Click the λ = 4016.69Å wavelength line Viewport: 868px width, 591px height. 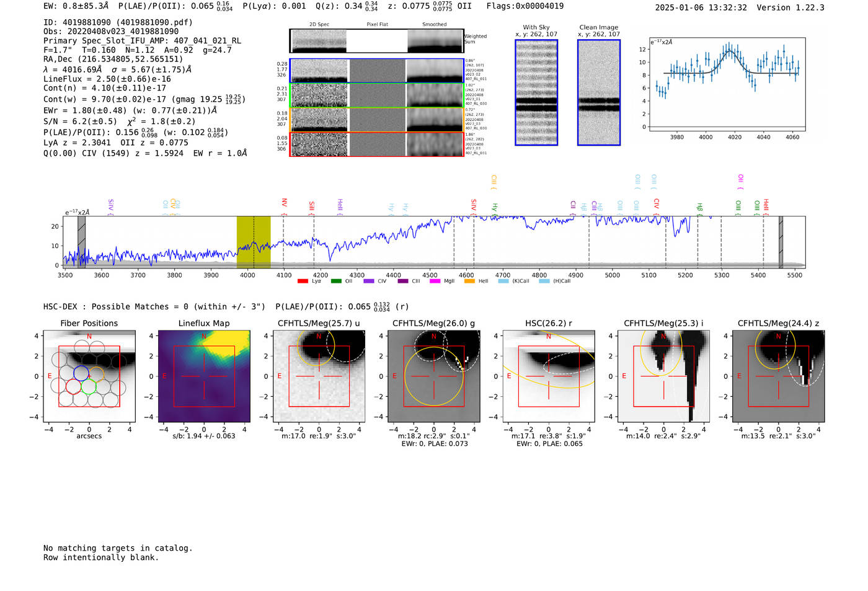(x=118, y=70)
